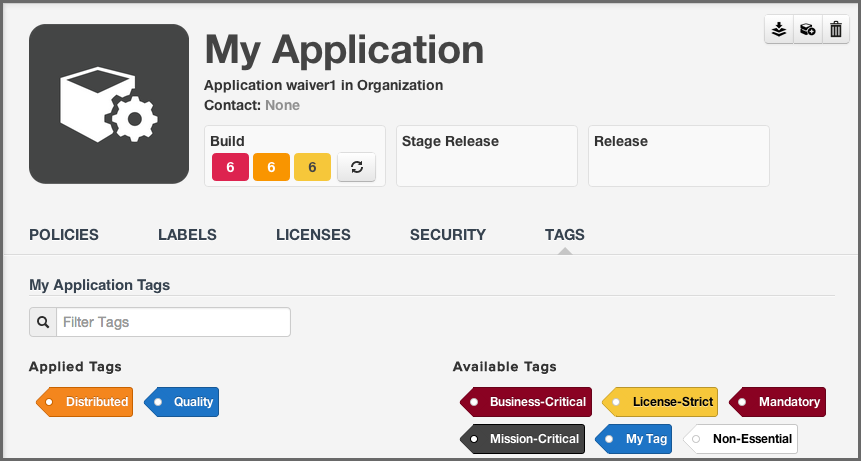Screen dimensions: 861x461
Task: Click the trash delete icon
Action: pyautogui.click(x=836, y=30)
